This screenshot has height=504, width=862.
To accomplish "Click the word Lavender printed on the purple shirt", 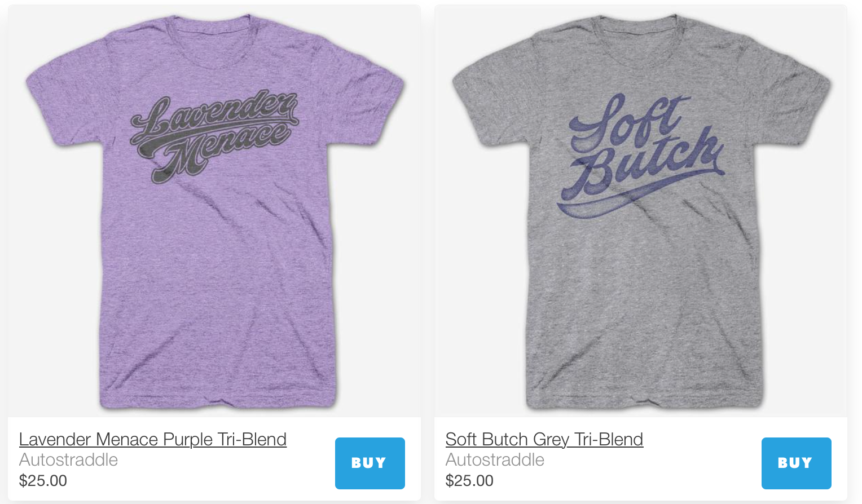I will pos(214,117).
